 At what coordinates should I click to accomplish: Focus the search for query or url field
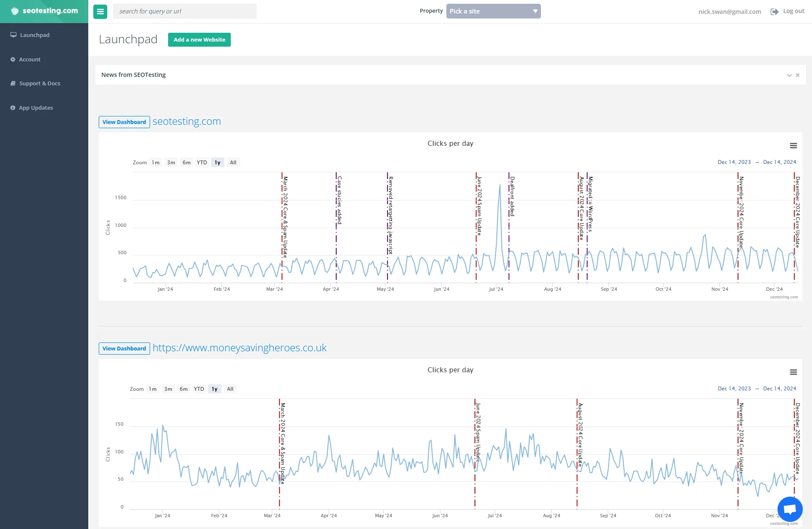pyautogui.click(x=185, y=11)
